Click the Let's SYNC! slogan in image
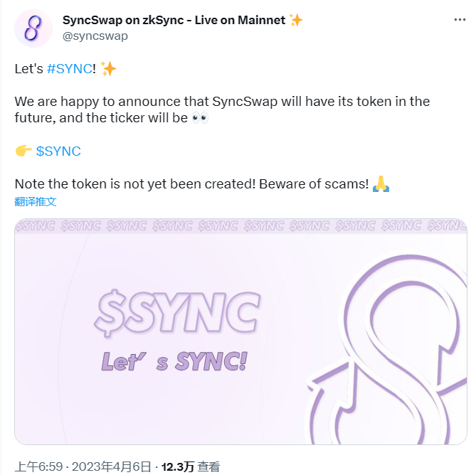This screenshot has width=476, height=475. [x=174, y=361]
